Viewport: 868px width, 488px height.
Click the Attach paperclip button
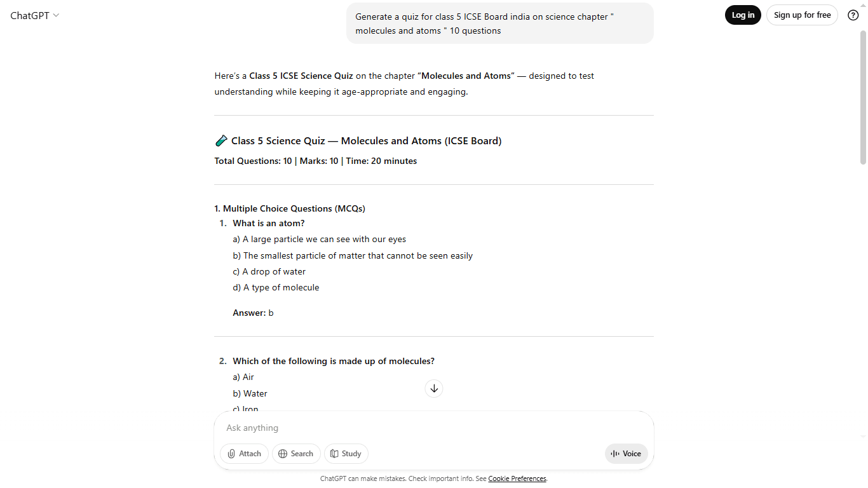click(x=244, y=454)
